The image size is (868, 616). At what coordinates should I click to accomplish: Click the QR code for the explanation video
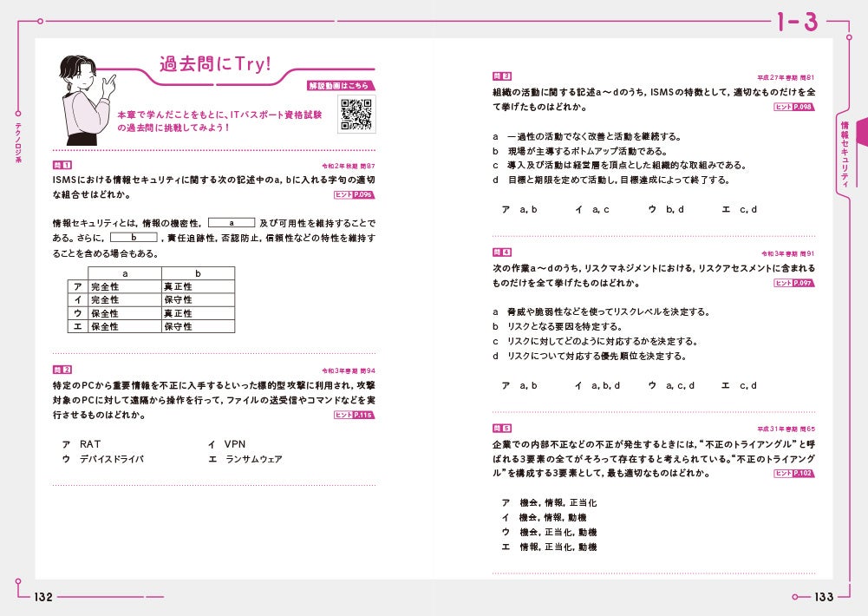pyautogui.click(x=356, y=114)
